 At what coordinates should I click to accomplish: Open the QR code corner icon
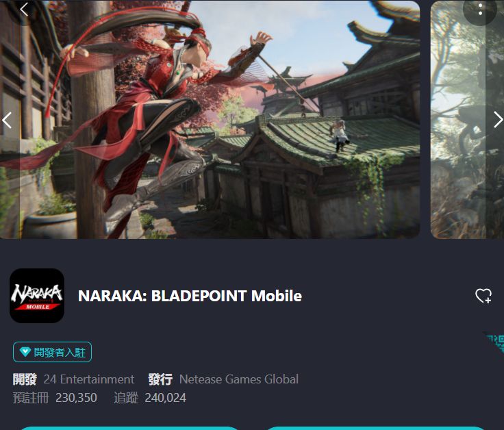point(495,343)
